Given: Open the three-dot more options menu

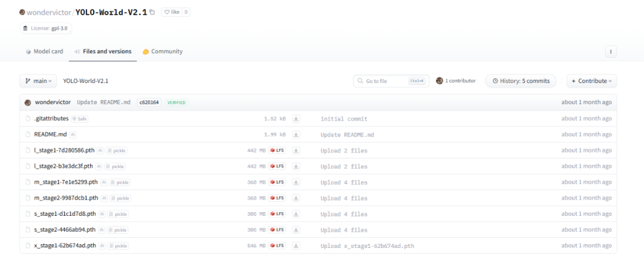Looking at the screenshot, I should (611, 52).
